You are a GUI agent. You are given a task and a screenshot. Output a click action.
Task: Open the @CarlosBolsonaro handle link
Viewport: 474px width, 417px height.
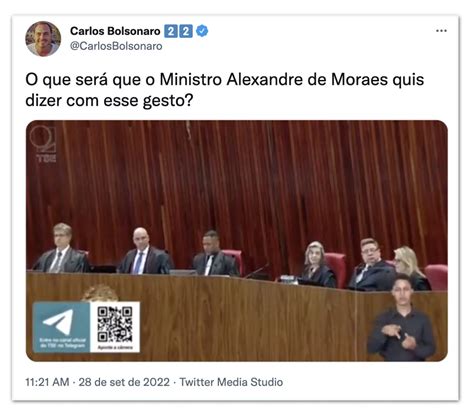(116, 46)
